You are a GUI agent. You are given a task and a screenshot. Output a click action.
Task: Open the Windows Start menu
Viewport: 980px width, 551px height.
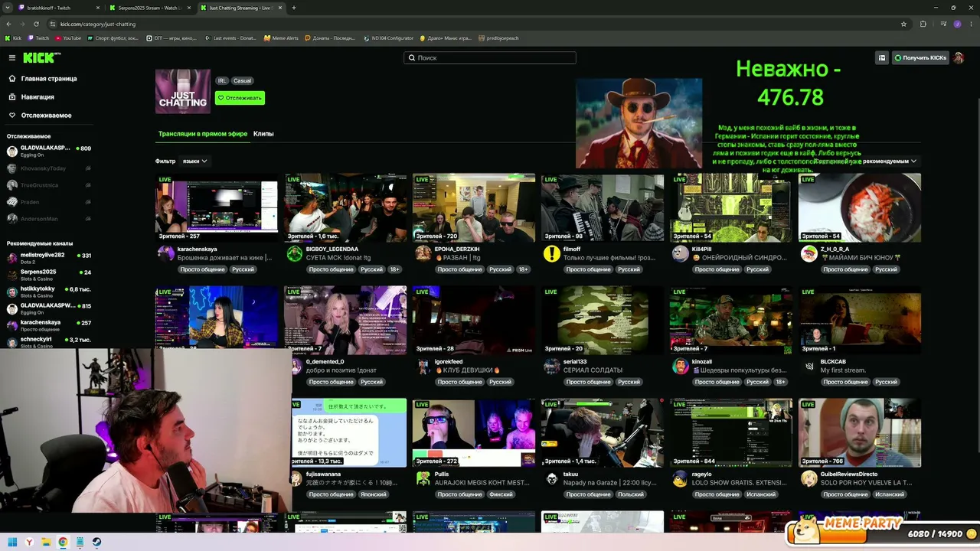click(x=12, y=542)
